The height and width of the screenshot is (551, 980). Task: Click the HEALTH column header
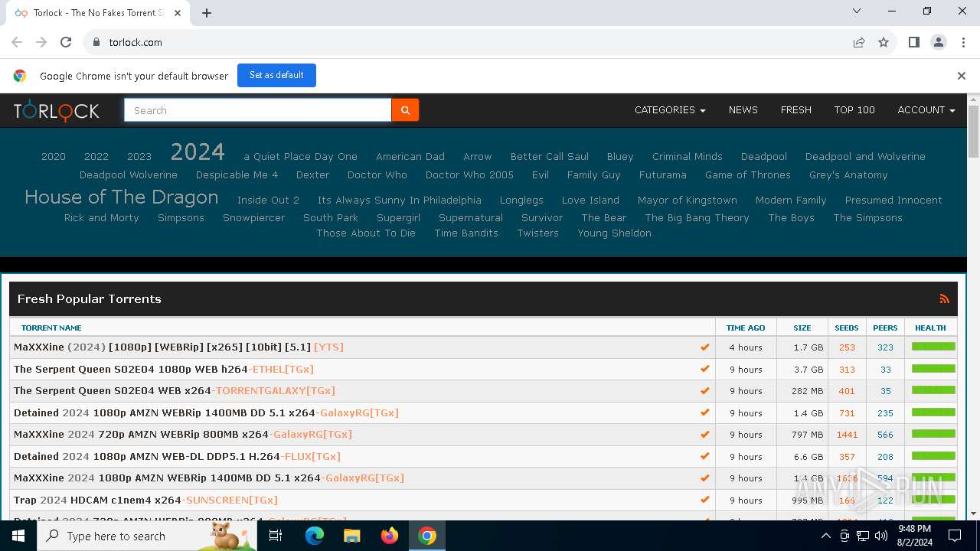[930, 328]
